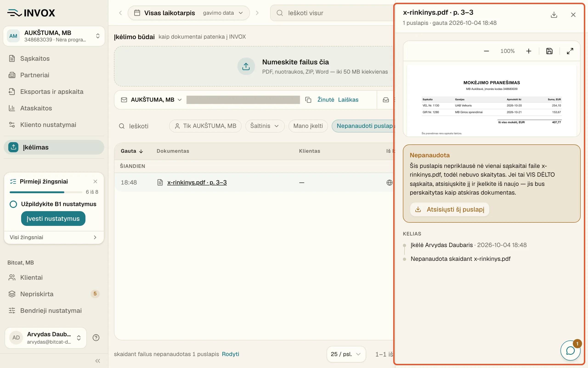The height and width of the screenshot is (368, 588).
Task: Open 25 / psl. page size dropdown
Action: pyautogui.click(x=346, y=354)
